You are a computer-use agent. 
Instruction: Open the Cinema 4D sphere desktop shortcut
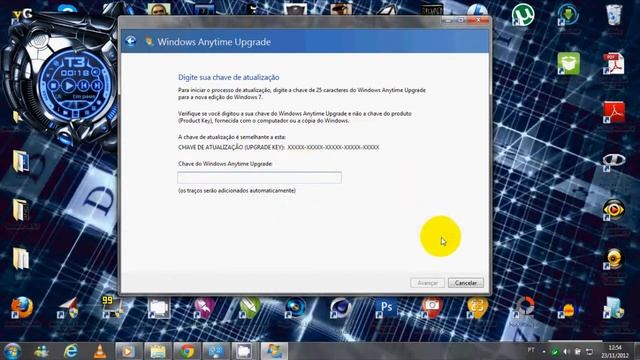(x=340, y=308)
